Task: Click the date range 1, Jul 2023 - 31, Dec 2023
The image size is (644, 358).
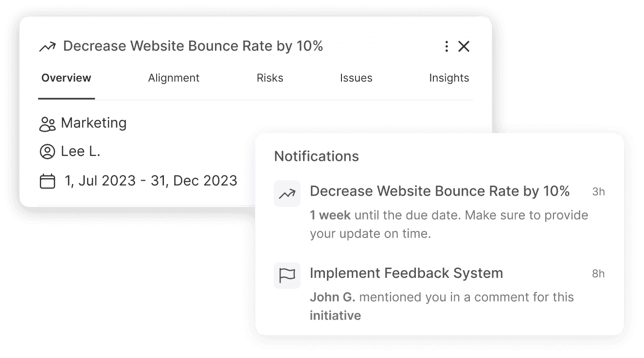Action: pos(151,181)
